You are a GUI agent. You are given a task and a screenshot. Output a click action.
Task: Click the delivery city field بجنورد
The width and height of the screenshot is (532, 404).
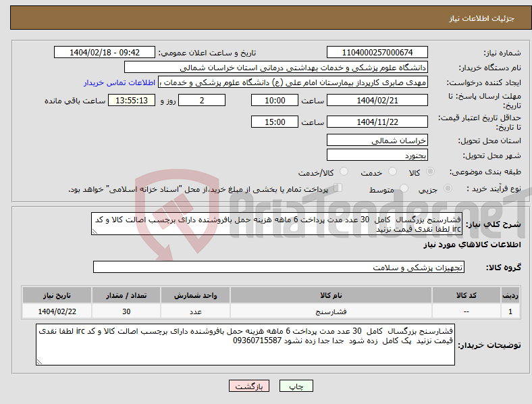click(377, 155)
